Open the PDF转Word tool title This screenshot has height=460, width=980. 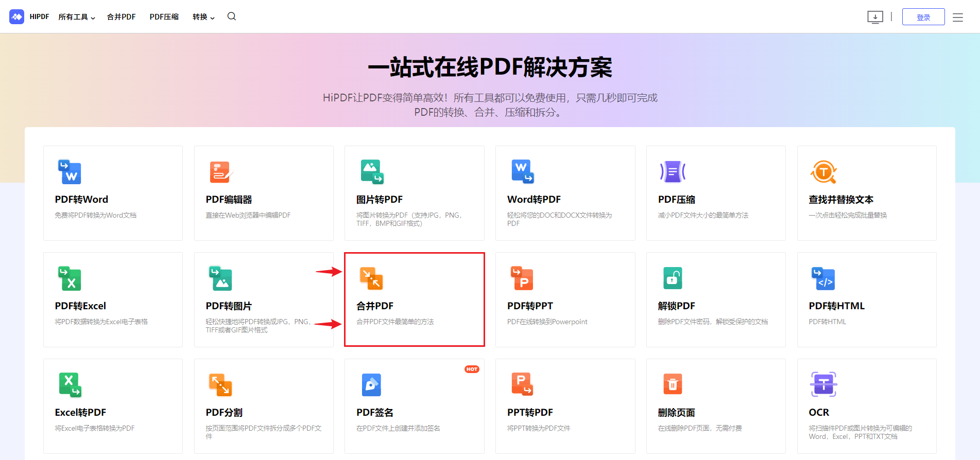(81, 200)
